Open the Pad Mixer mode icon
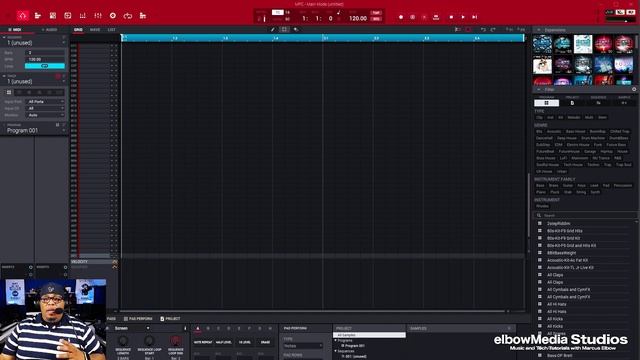640x360 pixels. pyautogui.click(x=83, y=16)
